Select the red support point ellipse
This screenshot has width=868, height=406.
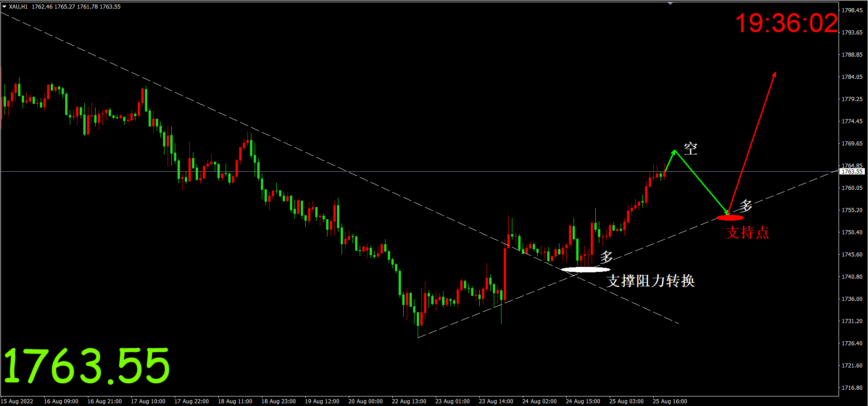[730, 218]
